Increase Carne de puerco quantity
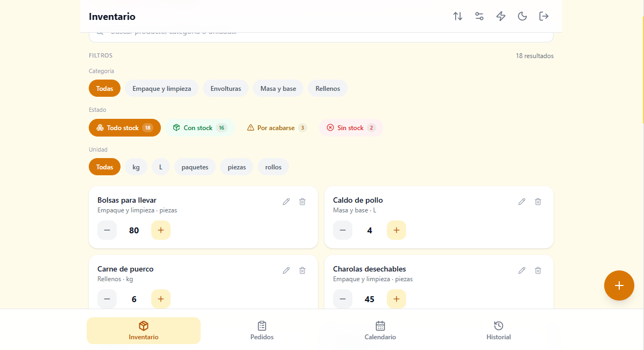Screen dimensions: 644x350 [160, 299]
